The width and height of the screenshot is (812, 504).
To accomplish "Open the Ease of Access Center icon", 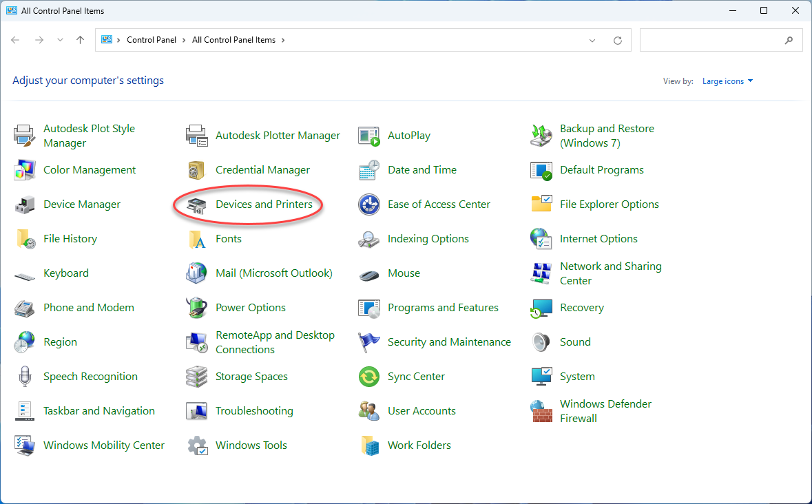I will click(x=368, y=205).
